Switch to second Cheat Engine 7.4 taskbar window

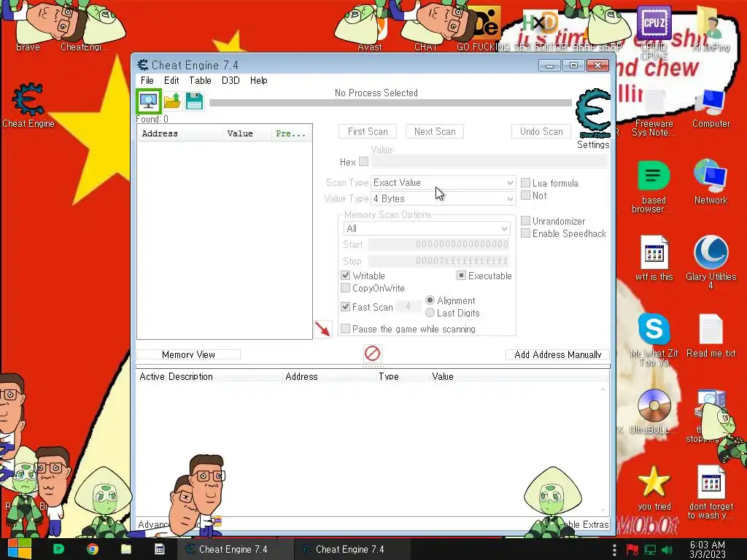351,549
